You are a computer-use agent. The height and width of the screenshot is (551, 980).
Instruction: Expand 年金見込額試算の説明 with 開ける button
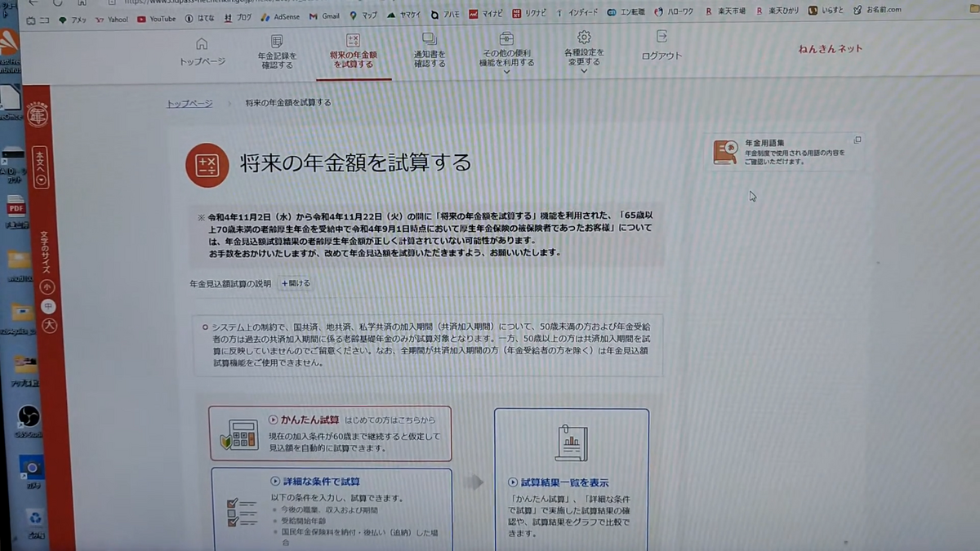(296, 283)
